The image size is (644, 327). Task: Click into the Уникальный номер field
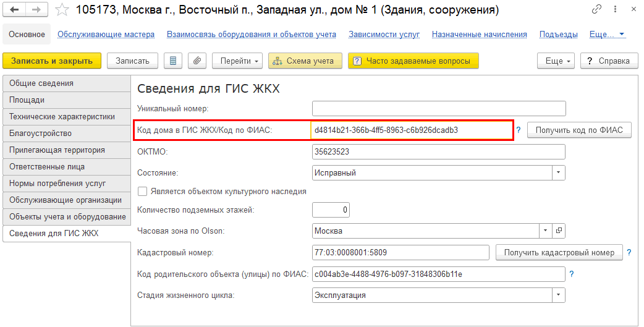(439, 109)
